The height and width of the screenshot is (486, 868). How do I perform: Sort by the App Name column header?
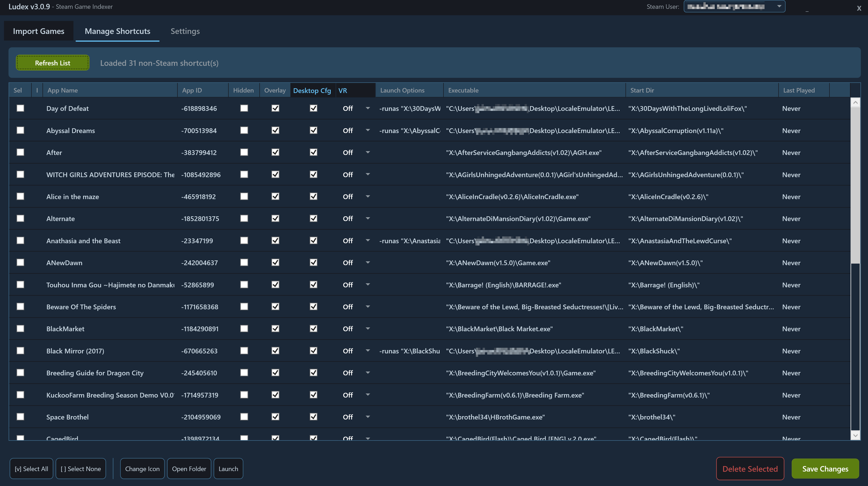click(63, 90)
